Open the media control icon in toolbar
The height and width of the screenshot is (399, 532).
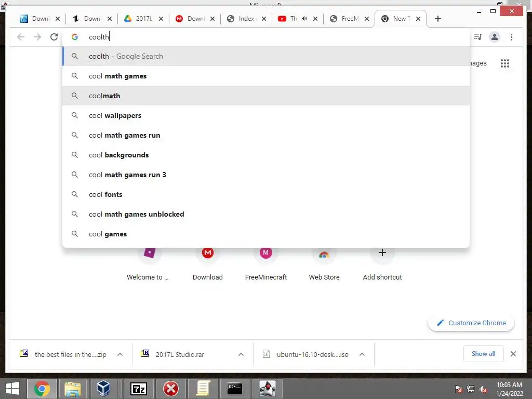478,37
